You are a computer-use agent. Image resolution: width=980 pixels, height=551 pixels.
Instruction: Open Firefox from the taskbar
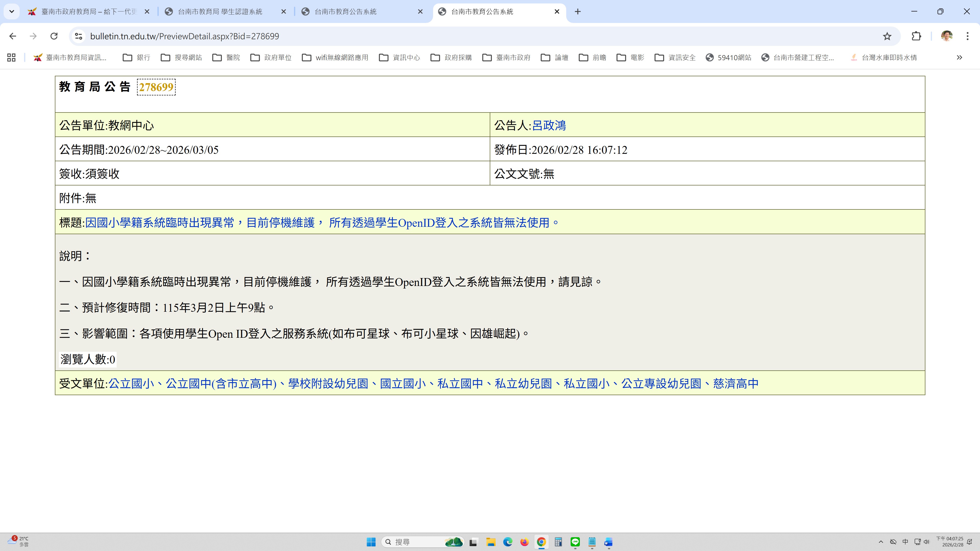coord(524,542)
